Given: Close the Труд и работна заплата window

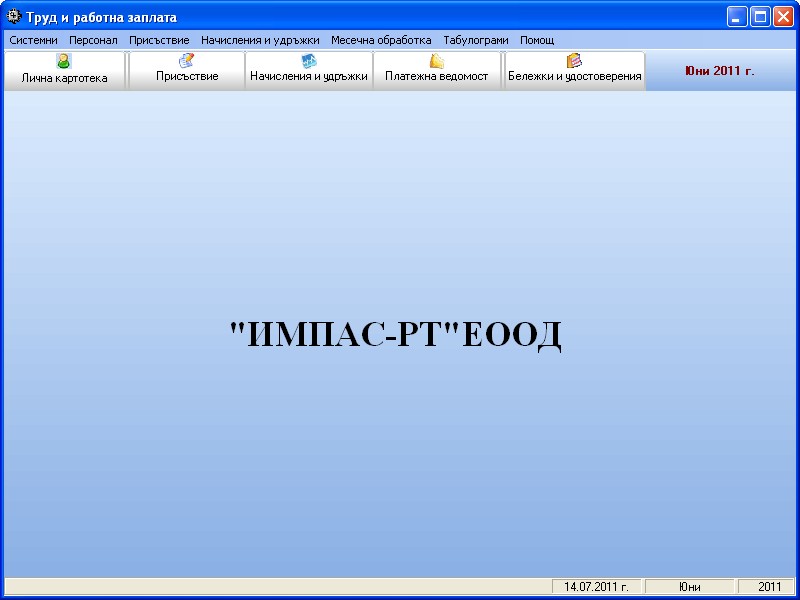Looking at the screenshot, I should click(x=783, y=17).
